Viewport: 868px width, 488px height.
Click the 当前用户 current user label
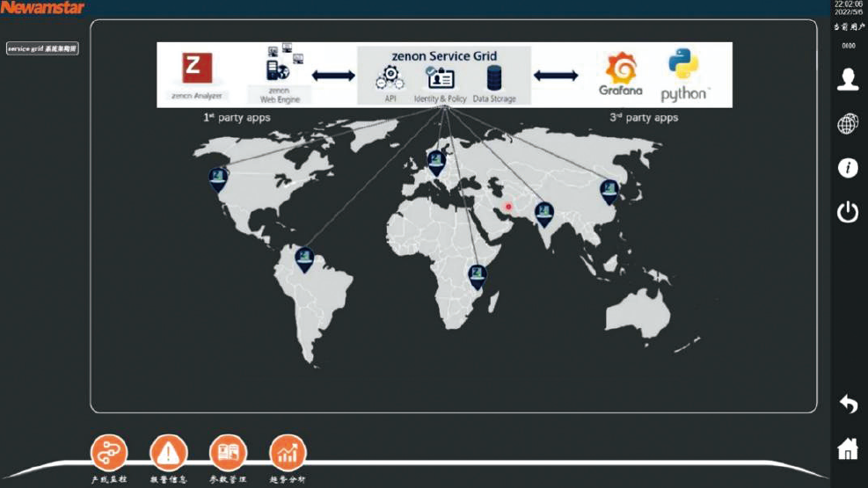point(849,26)
